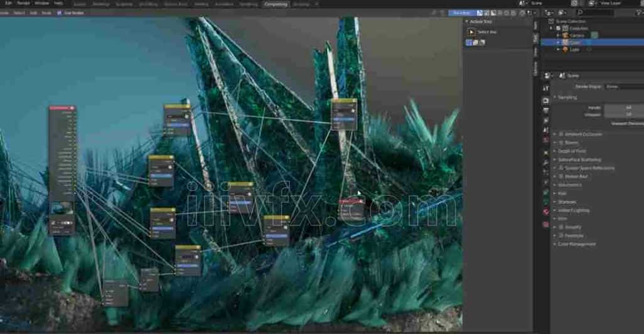Select the Light row in outliner
The image size is (644, 334).
[x=593, y=50]
